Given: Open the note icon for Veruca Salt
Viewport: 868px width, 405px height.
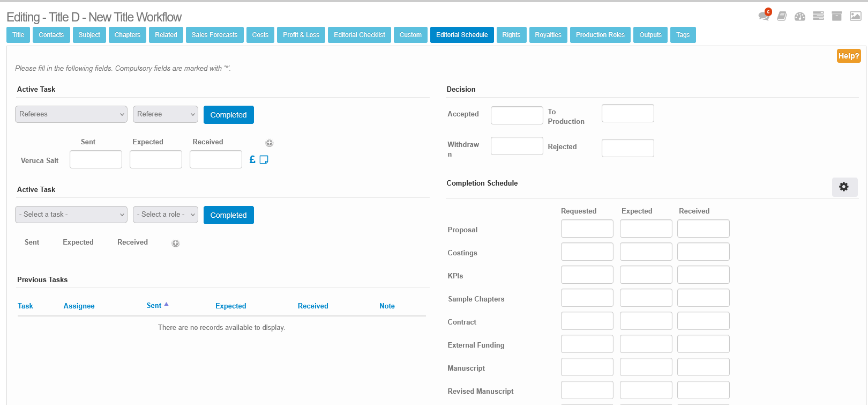Looking at the screenshot, I should pos(264,159).
